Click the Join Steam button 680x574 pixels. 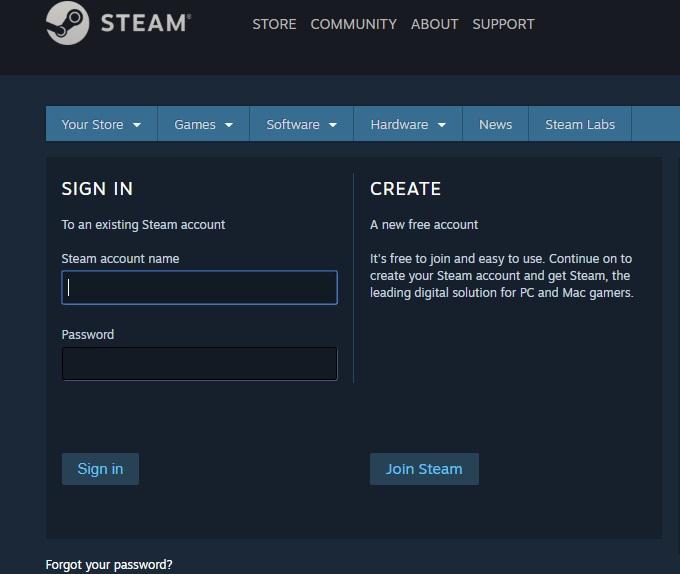point(424,469)
